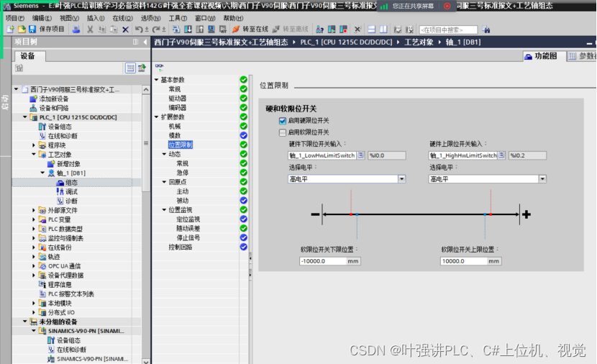Collapse the 基本参数 navigation group

[x=157, y=80]
